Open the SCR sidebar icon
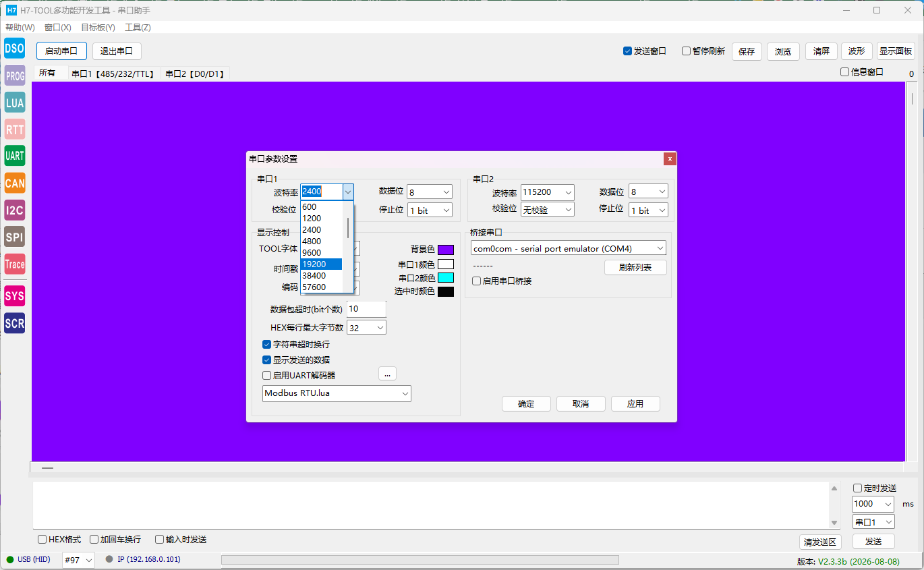924x570 pixels. pos(15,323)
